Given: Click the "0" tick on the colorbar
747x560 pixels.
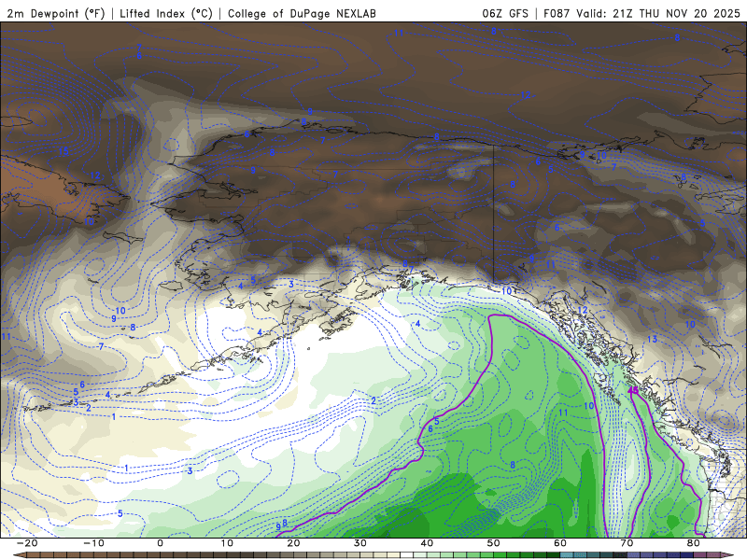Looking at the screenshot, I should point(160,543).
